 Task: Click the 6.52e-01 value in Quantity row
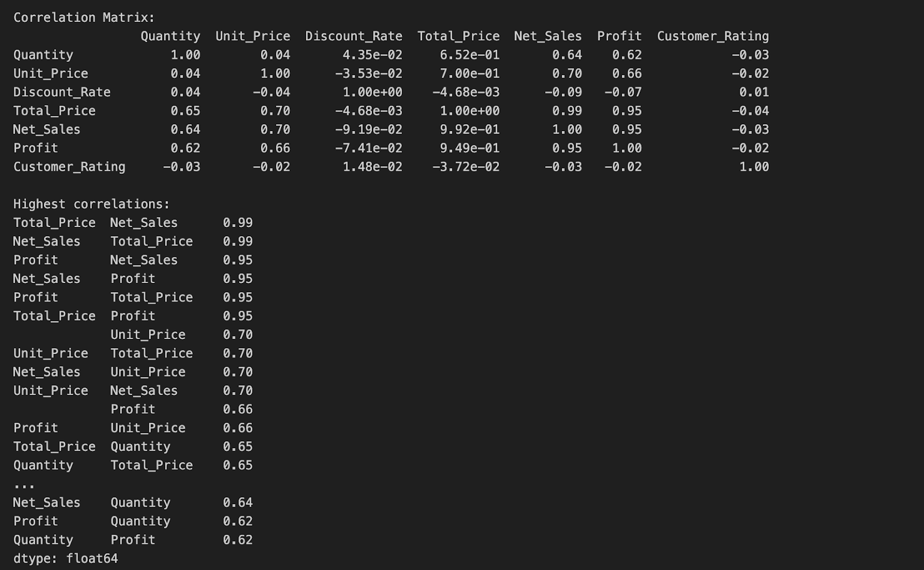point(470,55)
